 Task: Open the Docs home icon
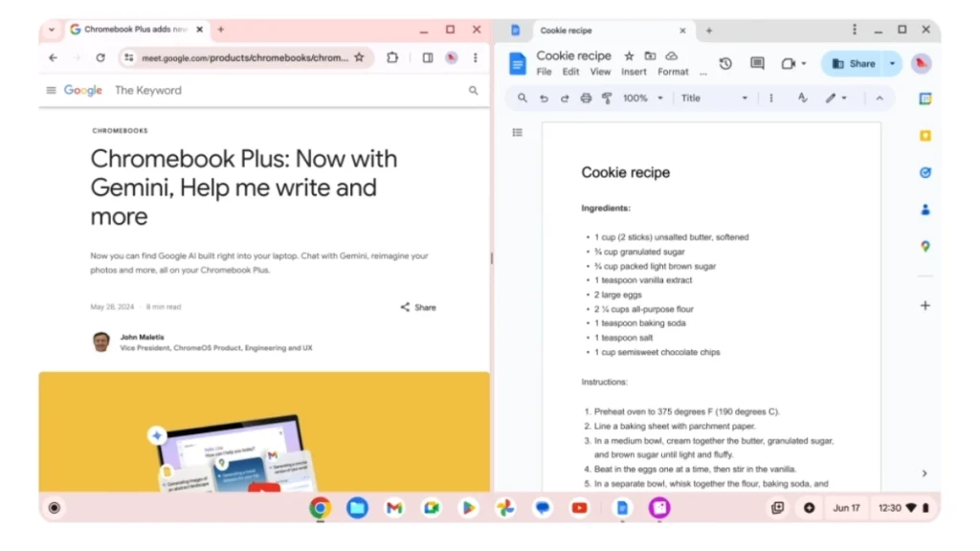[518, 64]
